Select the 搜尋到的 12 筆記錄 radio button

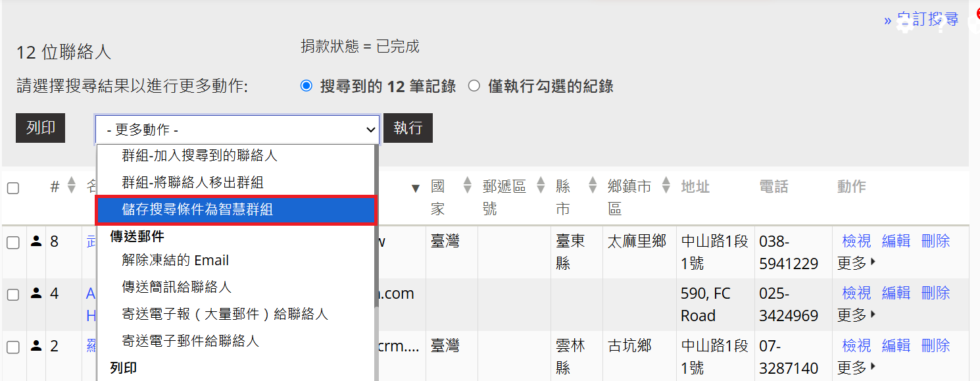click(x=306, y=86)
